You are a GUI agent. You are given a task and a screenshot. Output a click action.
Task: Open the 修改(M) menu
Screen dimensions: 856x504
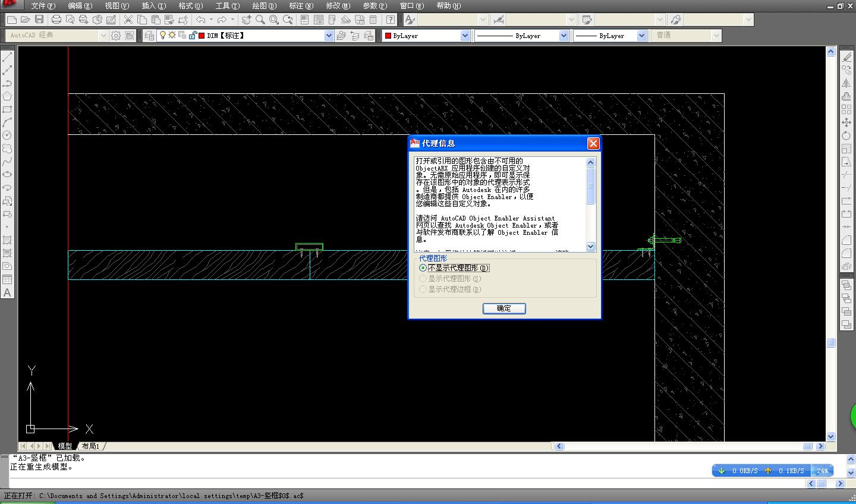tap(338, 6)
